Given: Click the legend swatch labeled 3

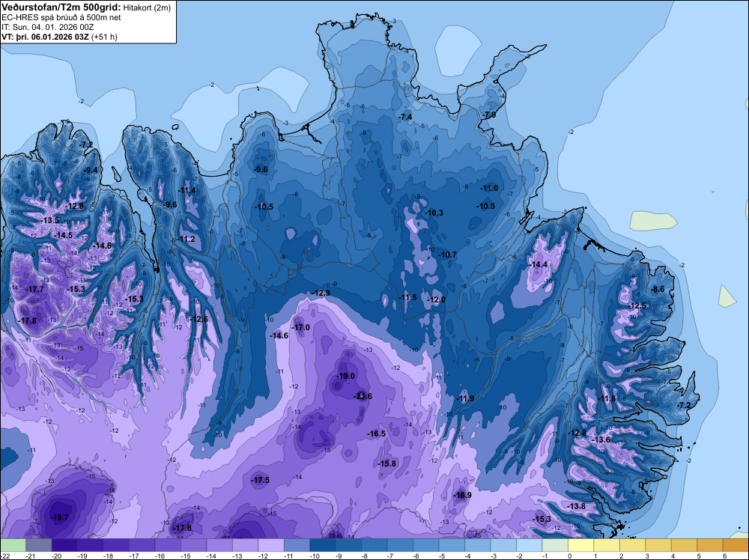Looking at the screenshot, I should [658, 545].
